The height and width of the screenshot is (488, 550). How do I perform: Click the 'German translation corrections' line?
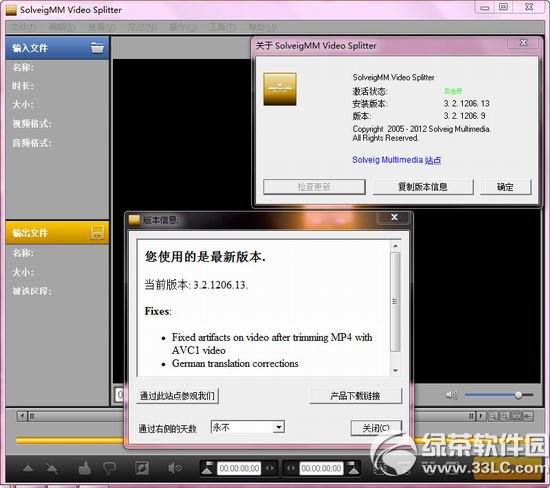[x=235, y=363]
